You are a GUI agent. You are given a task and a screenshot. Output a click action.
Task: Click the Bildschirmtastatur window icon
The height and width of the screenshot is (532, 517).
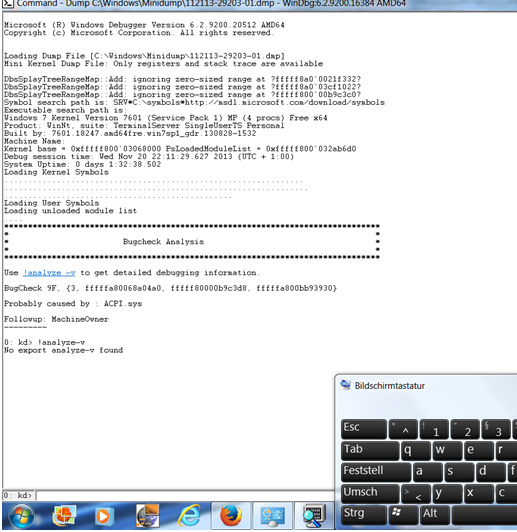click(x=346, y=385)
